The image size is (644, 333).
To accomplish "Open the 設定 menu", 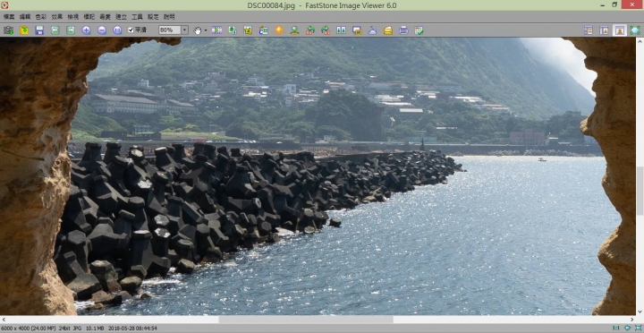I will (153, 17).
